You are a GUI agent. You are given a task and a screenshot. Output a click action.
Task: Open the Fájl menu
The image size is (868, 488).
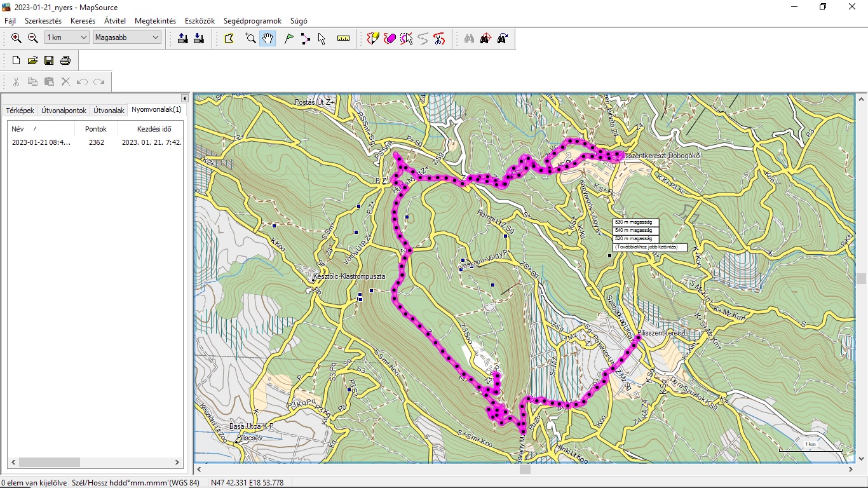[x=10, y=21]
